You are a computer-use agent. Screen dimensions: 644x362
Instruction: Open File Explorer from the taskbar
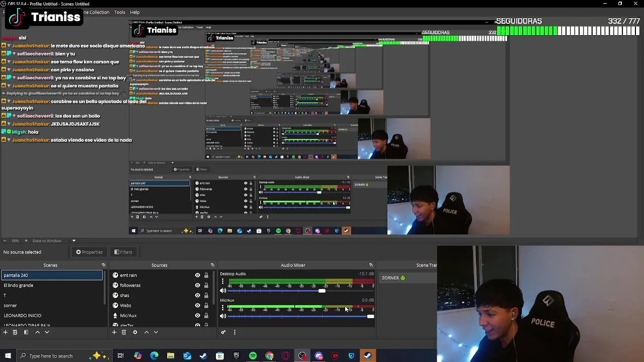(171, 356)
